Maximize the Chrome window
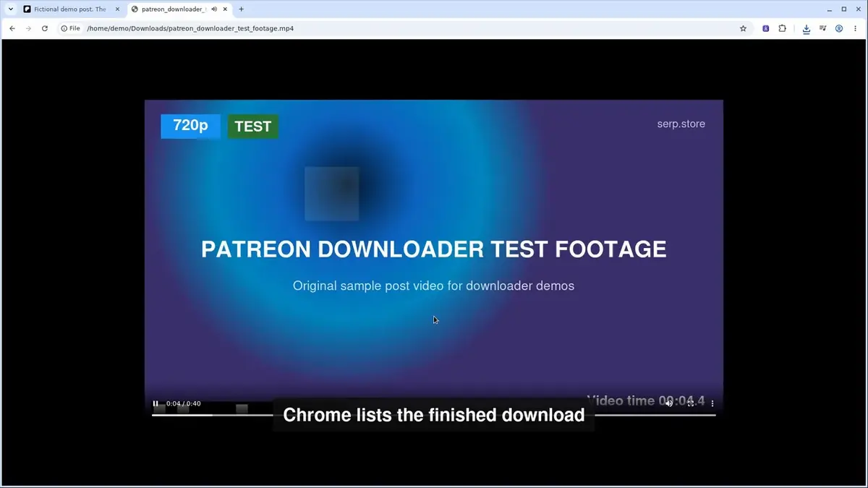The height and width of the screenshot is (488, 868). (x=843, y=9)
